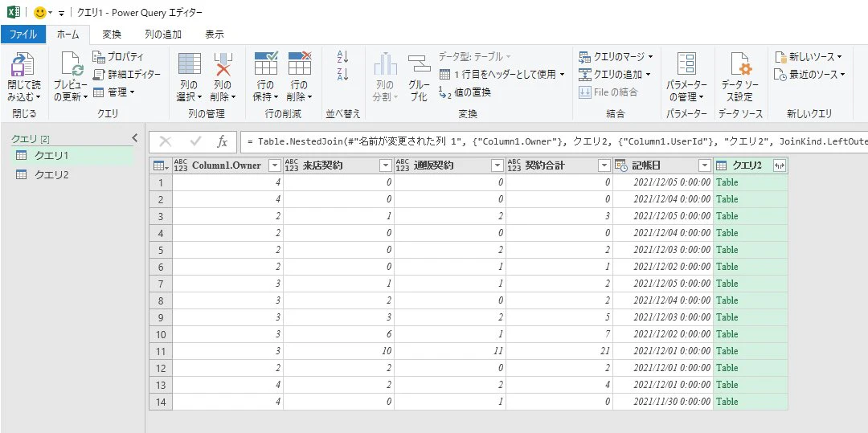Click the formula bar cancel X icon
Screen dimensions: 868x433
(165, 142)
